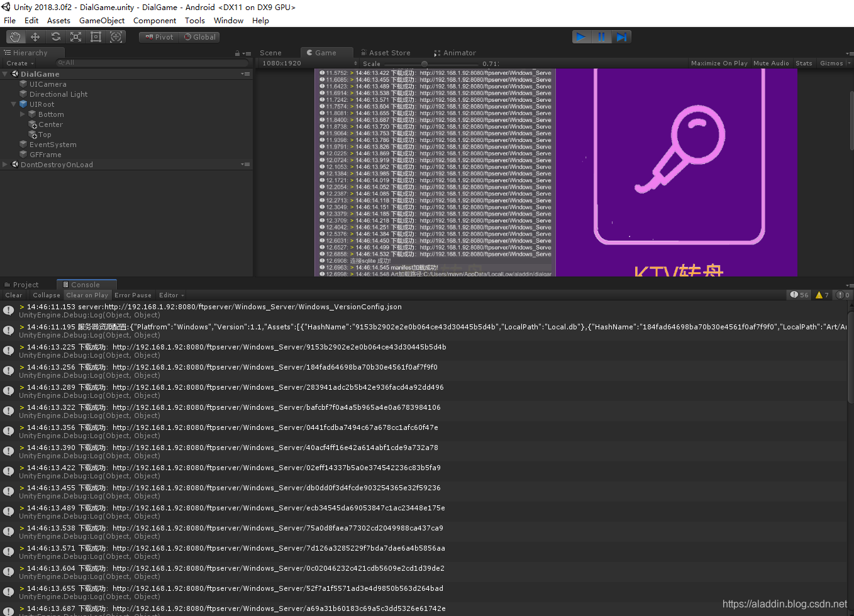Toggle console Collapse mode
Image resolution: width=854 pixels, height=616 pixels.
click(x=47, y=295)
